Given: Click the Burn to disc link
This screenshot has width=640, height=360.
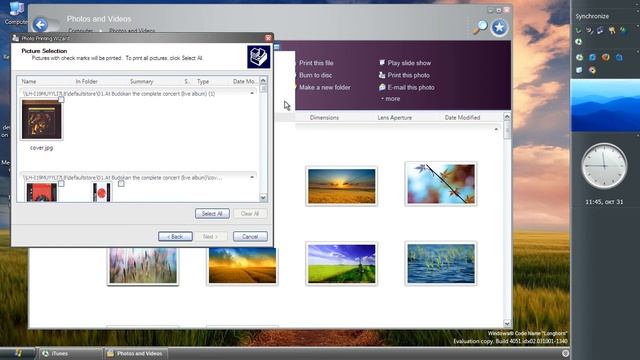Looking at the screenshot, I should pos(315,75).
